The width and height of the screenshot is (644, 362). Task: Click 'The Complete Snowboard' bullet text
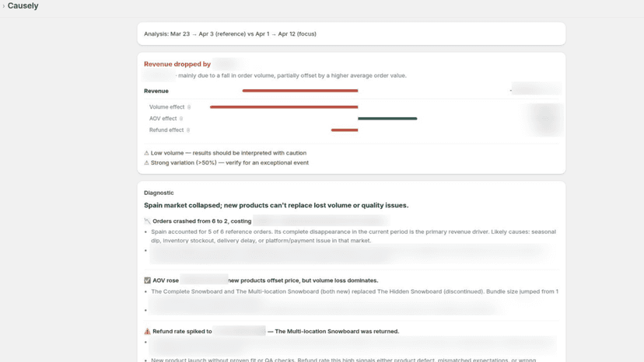355,291
